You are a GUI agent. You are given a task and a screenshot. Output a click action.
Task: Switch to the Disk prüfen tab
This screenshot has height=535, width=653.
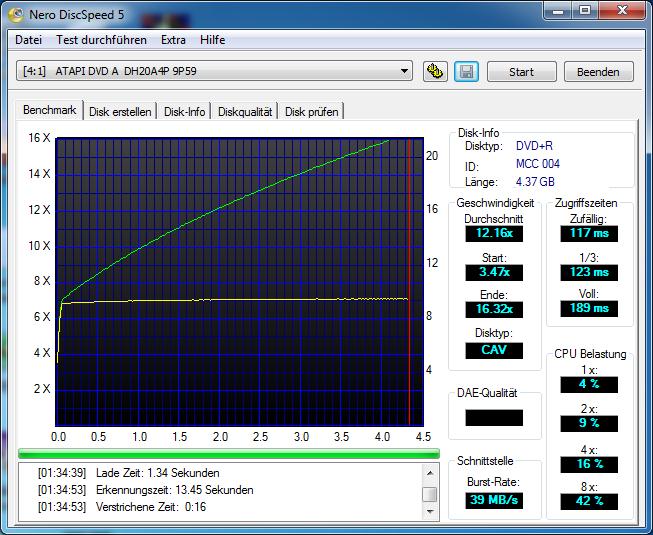coord(312,112)
